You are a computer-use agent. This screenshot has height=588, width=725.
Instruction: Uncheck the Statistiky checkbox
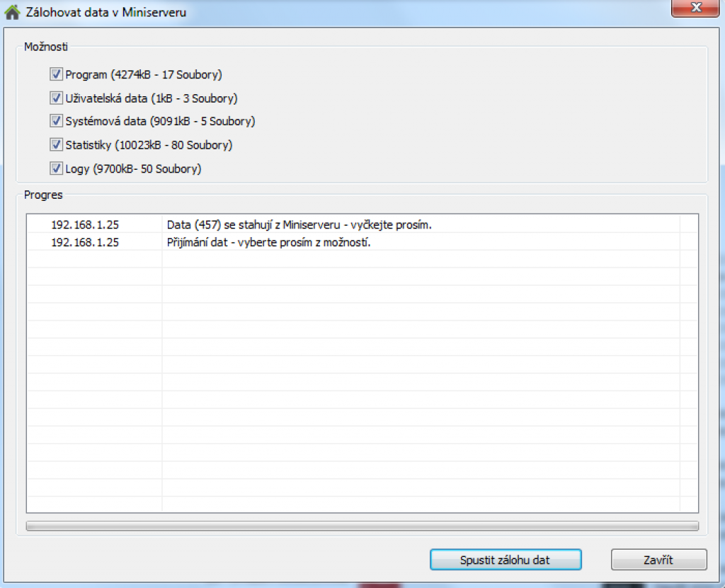[57, 145]
